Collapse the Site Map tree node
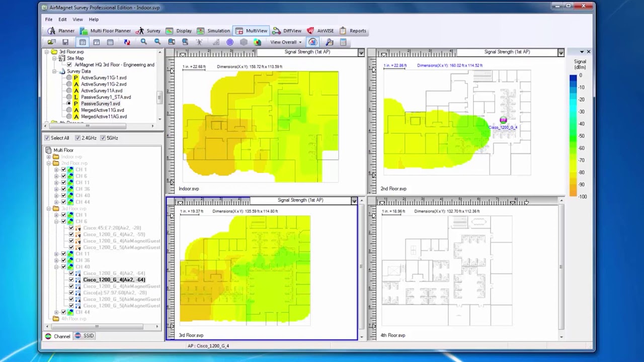The width and height of the screenshot is (644, 362). click(54, 58)
